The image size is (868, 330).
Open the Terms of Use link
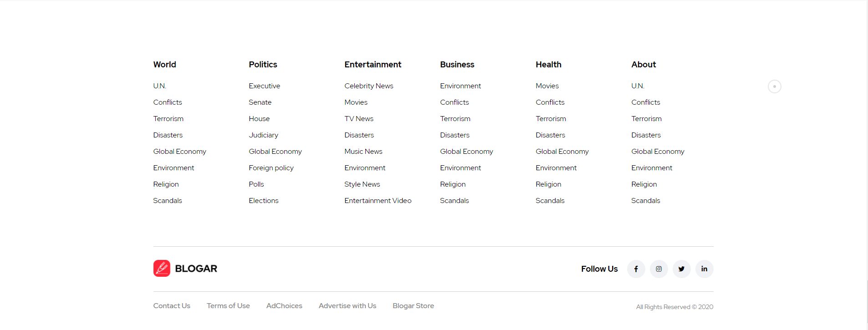coord(228,306)
